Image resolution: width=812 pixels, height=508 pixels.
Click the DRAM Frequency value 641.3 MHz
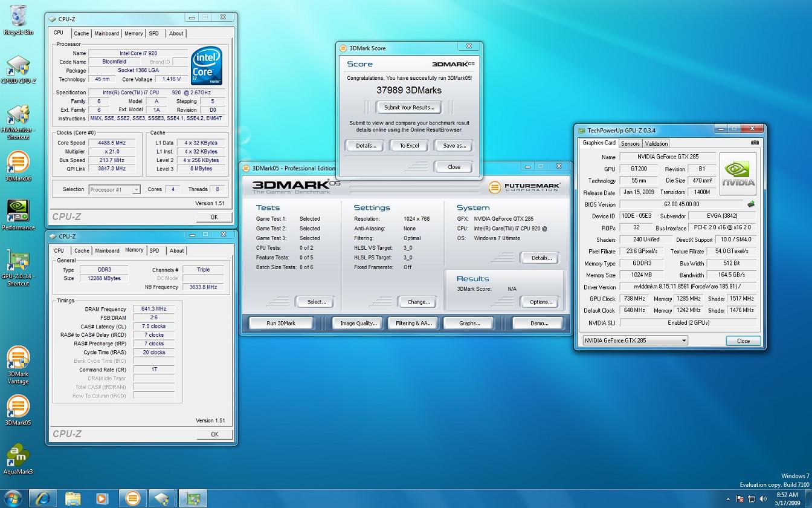[153, 309]
